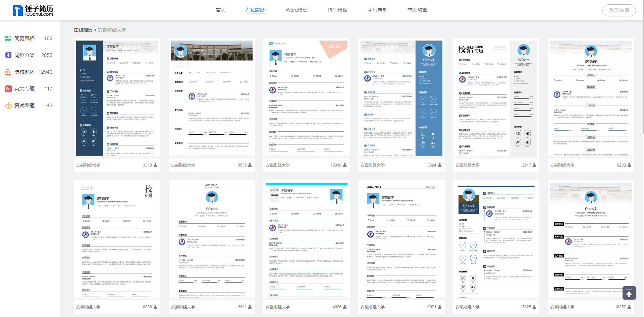Image resolution: width=644 pixels, height=317 pixels.
Task: Open the 求职攻略 nav item
Action: pos(418,10)
